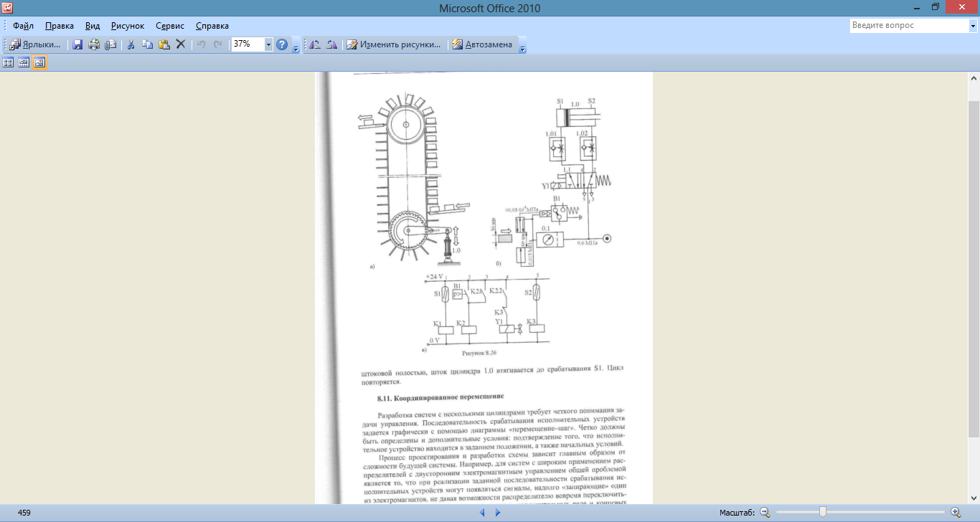Copy using the copy icon
The height and width of the screenshot is (522, 980).
[148, 44]
